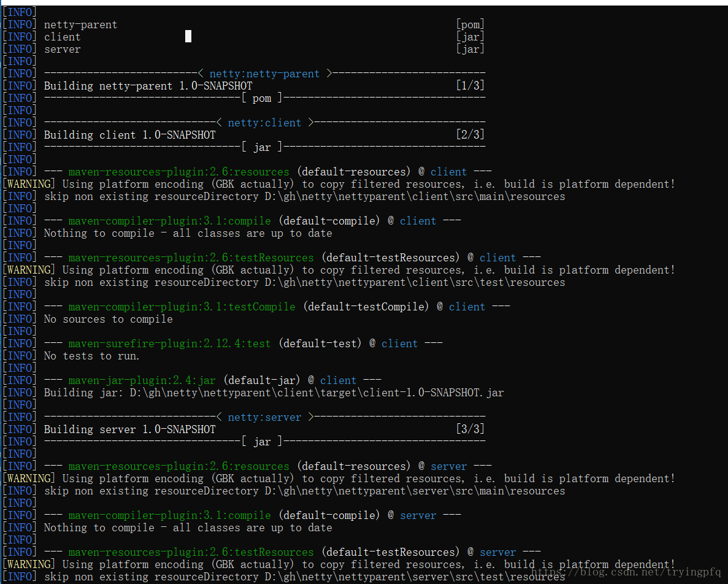Click the [ pom ] packaging divider label
728x584 pixels.
pyautogui.click(x=262, y=98)
